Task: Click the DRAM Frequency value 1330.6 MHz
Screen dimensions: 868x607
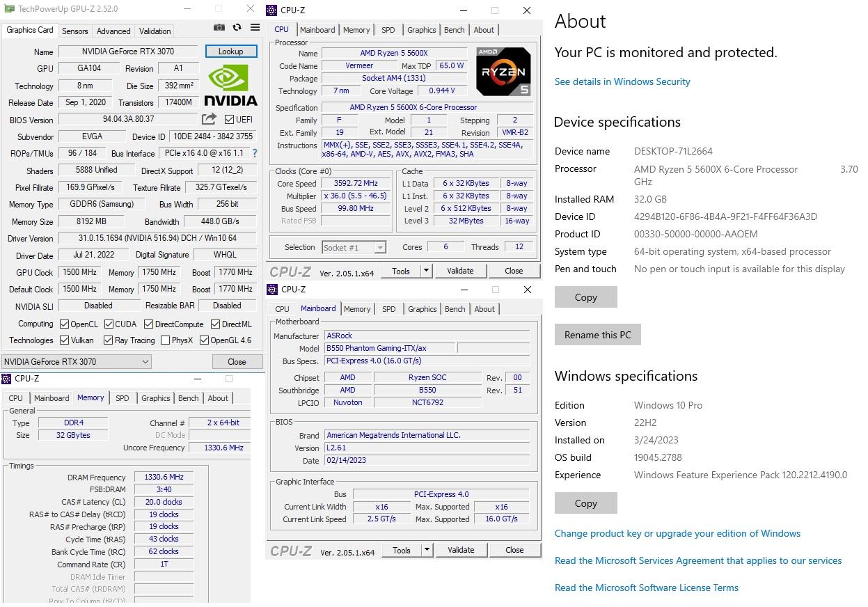Action: point(164,478)
